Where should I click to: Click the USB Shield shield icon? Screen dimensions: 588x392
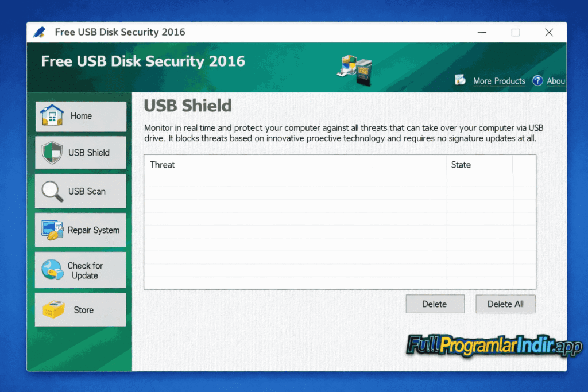(52, 152)
